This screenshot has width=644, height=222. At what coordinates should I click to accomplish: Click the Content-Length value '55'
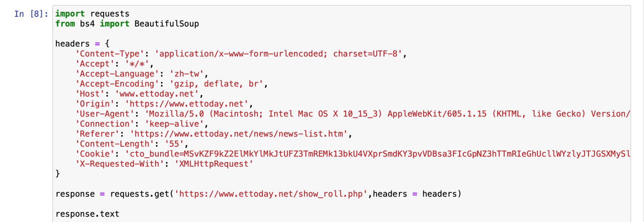click(174, 144)
